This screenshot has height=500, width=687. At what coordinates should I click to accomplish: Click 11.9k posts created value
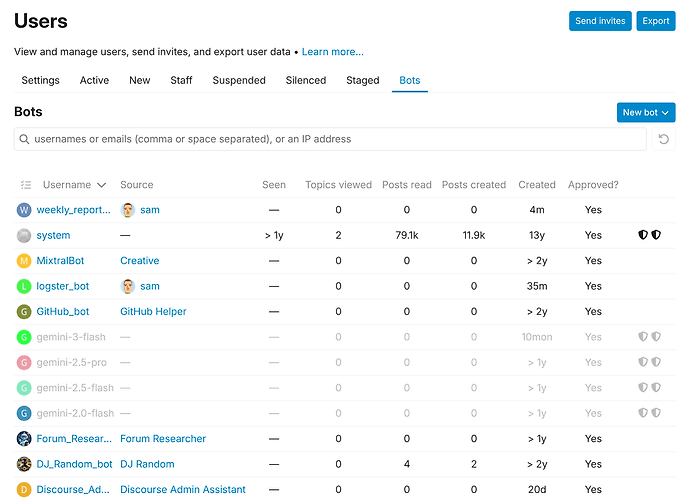(474, 235)
